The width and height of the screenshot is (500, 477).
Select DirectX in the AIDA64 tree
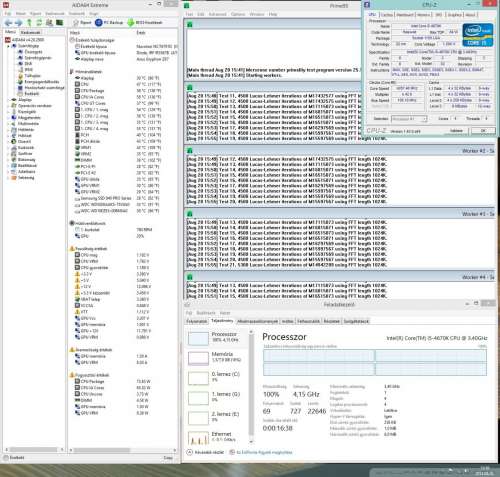[x=24, y=142]
